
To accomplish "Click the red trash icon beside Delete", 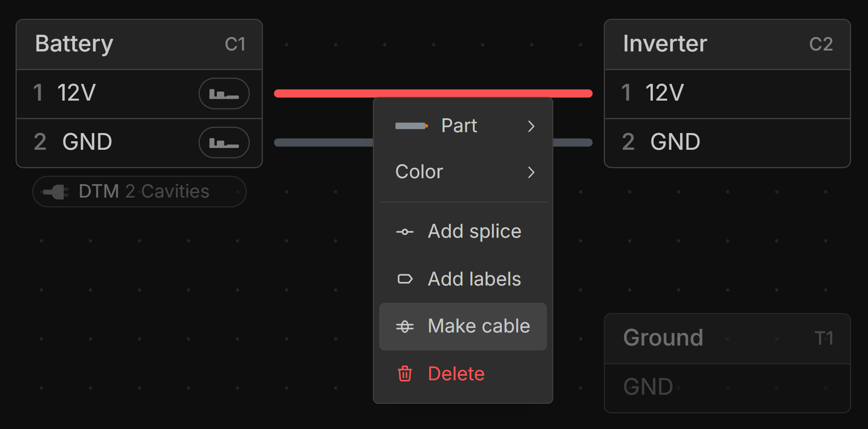I will click(404, 374).
